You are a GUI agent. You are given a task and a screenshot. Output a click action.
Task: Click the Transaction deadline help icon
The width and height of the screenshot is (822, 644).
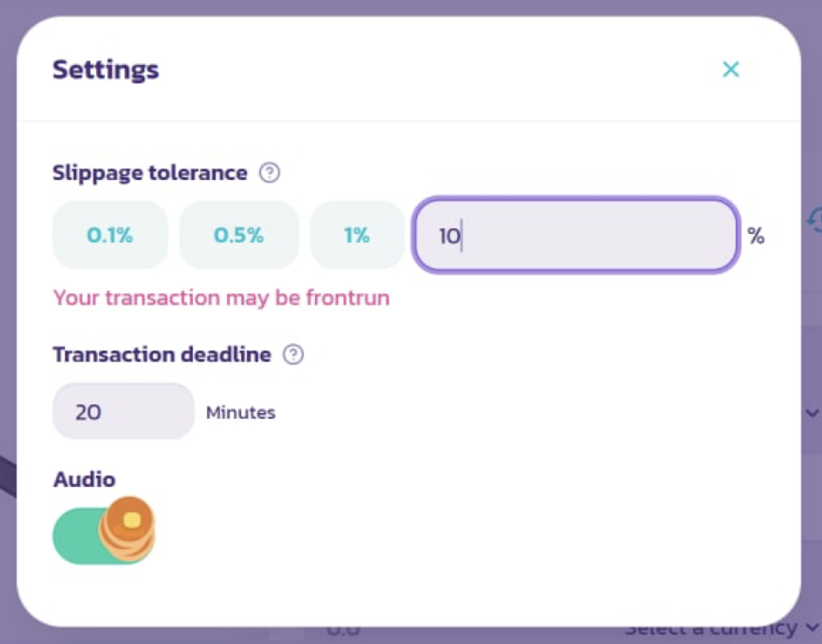294,355
